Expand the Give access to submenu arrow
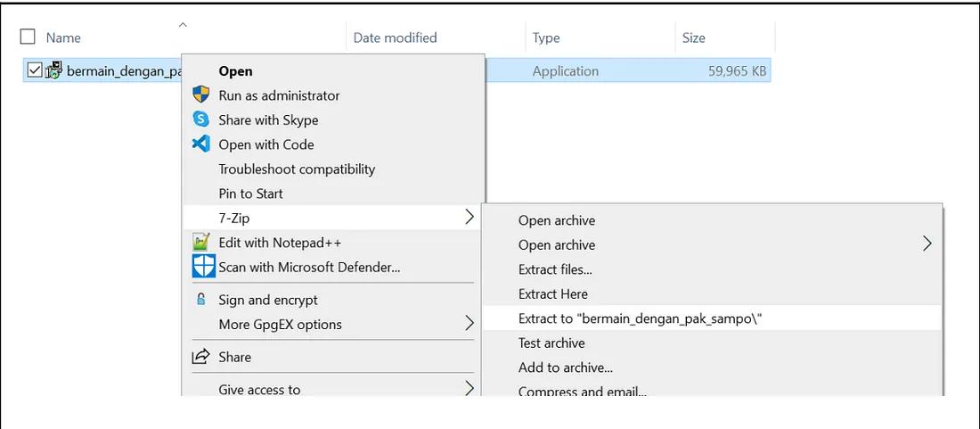Screen dimensions: 980x429 470,389
